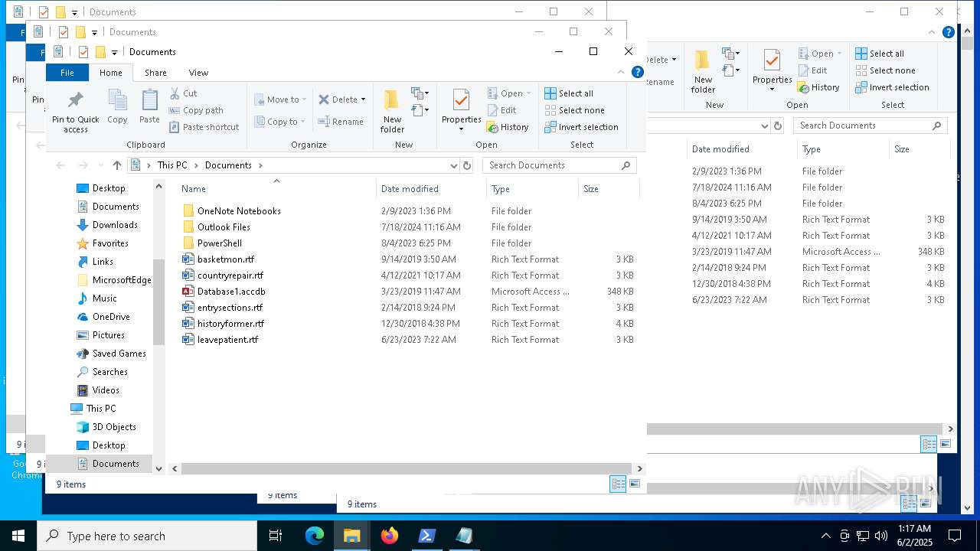This screenshot has width=980, height=551.
Task: Expand the Recent locations dropdown arrow
Action: click(x=100, y=165)
